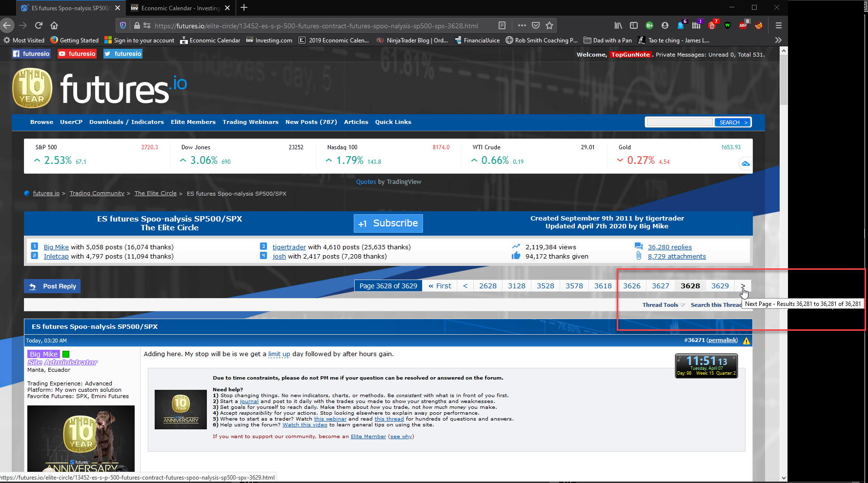Image resolution: width=868 pixels, height=483 pixels.
Task: Open the green B+ extension icon
Action: (x=649, y=25)
